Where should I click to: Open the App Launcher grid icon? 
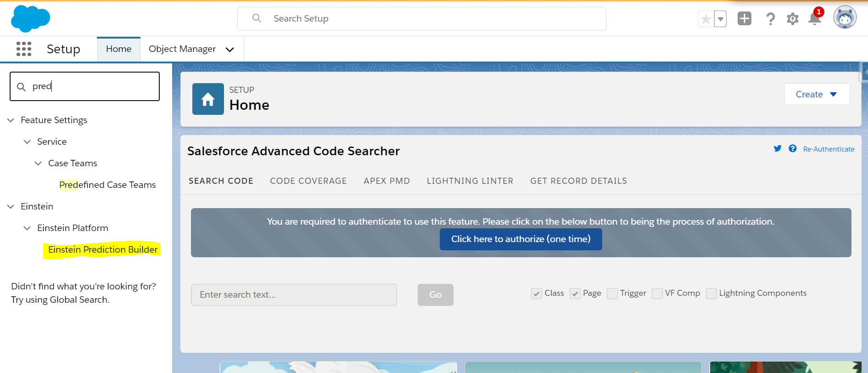pos(24,49)
